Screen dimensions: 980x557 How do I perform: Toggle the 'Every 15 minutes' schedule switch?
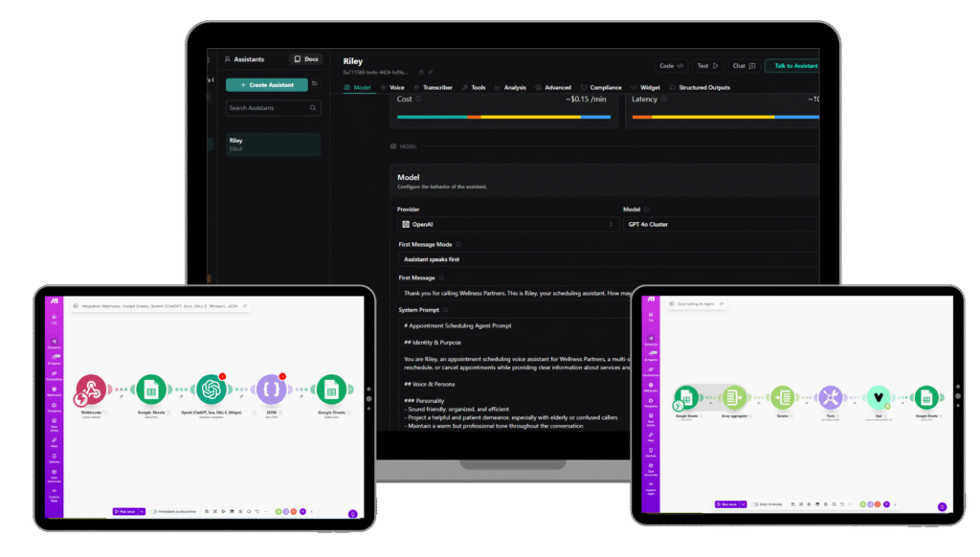756,504
